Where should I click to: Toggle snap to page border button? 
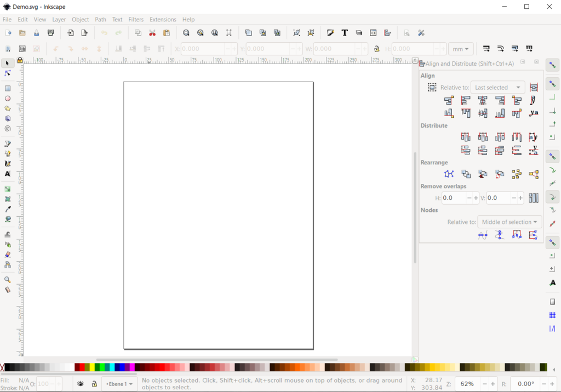click(552, 302)
